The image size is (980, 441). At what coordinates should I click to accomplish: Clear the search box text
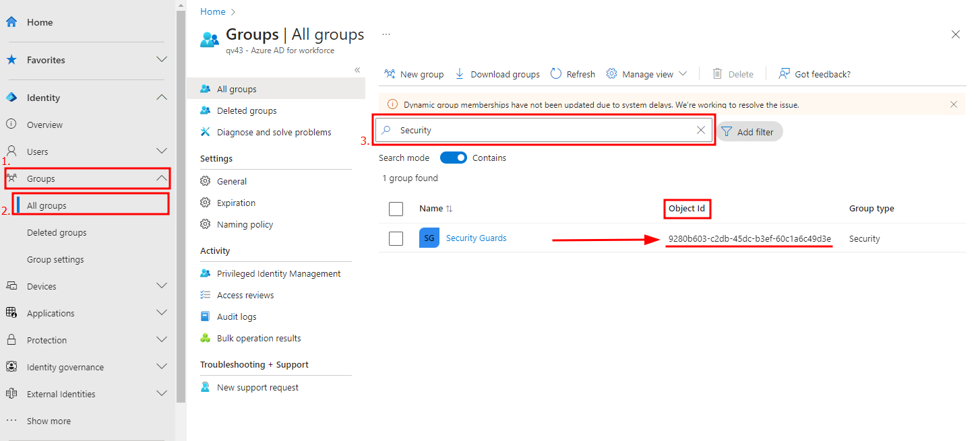(701, 130)
